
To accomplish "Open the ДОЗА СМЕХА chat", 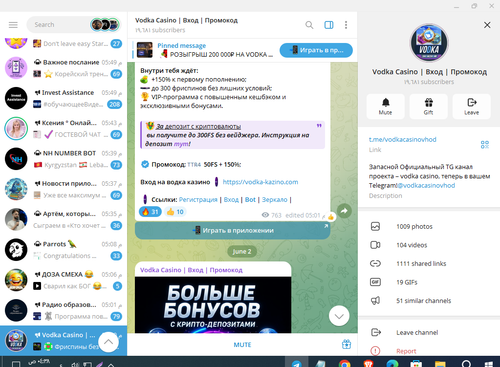I will [x=63, y=280].
